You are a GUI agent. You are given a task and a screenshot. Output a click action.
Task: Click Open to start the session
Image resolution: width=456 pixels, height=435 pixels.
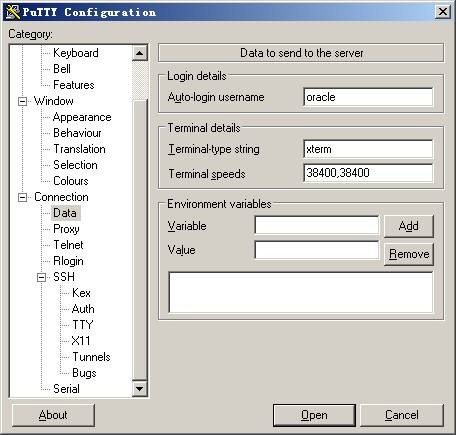click(314, 415)
